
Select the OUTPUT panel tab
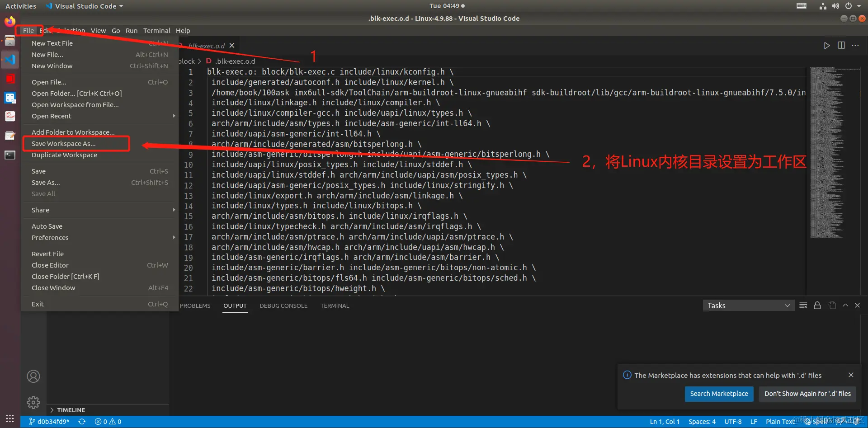(x=235, y=306)
